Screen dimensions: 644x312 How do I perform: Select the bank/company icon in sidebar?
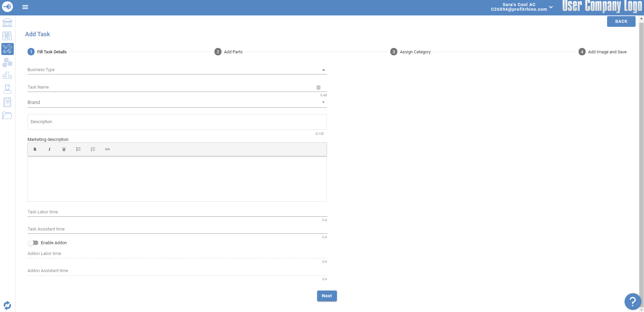tap(7, 22)
